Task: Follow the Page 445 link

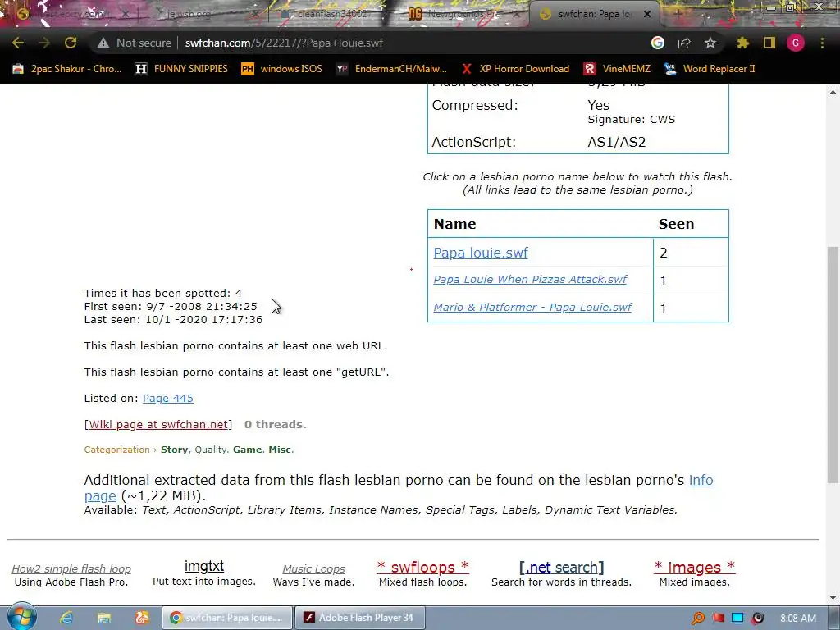Action: pyautogui.click(x=167, y=398)
